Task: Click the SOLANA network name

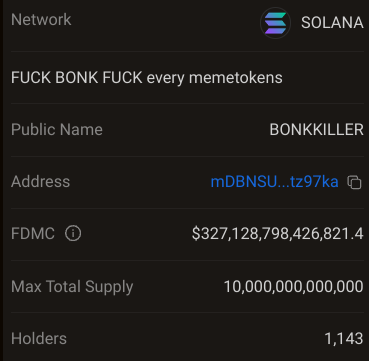Action: tap(332, 23)
